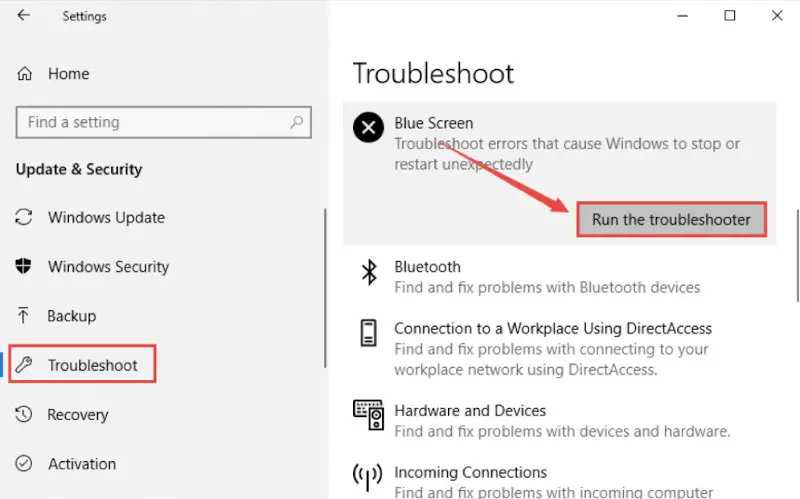Maximize the Settings window

pyautogui.click(x=730, y=16)
